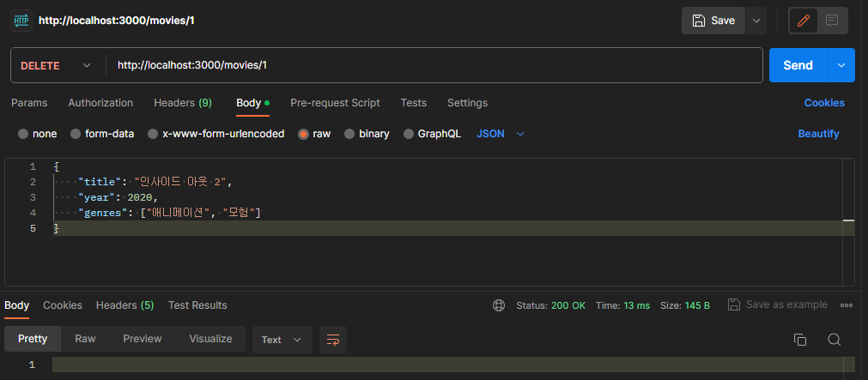The height and width of the screenshot is (380, 868).
Task: Switch to the Tests tab
Action: [x=414, y=103]
